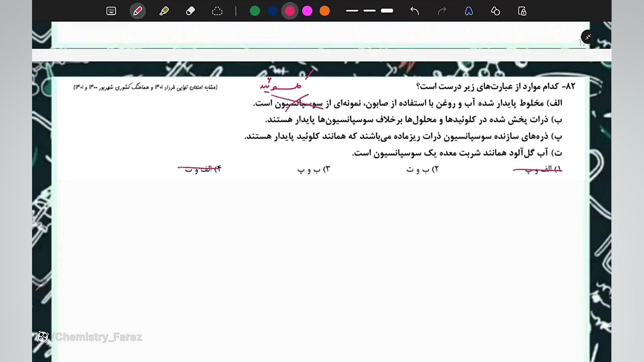Click statement ت about muddy water

(457, 153)
